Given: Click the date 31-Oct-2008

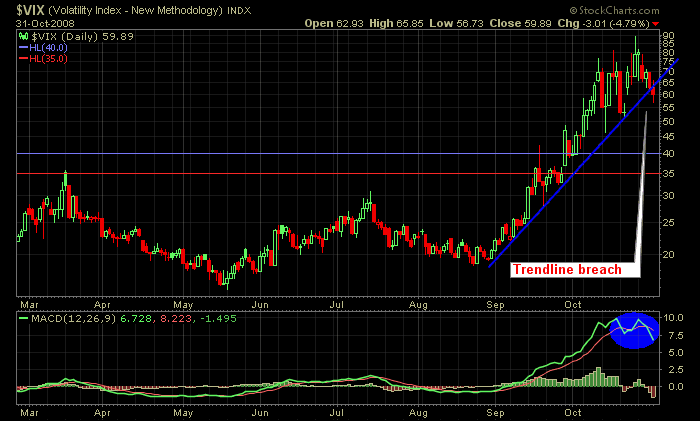Looking at the screenshot, I should (x=45, y=24).
